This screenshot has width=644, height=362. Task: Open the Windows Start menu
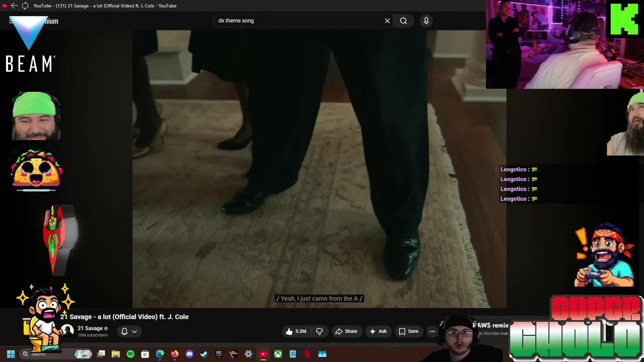pyautogui.click(x=11, y=354)
